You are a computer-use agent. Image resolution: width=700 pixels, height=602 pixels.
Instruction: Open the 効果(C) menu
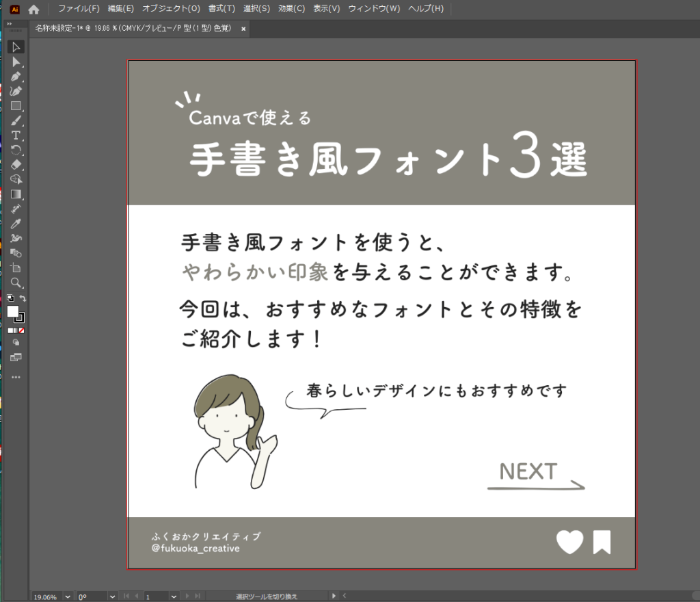point(291,8)
